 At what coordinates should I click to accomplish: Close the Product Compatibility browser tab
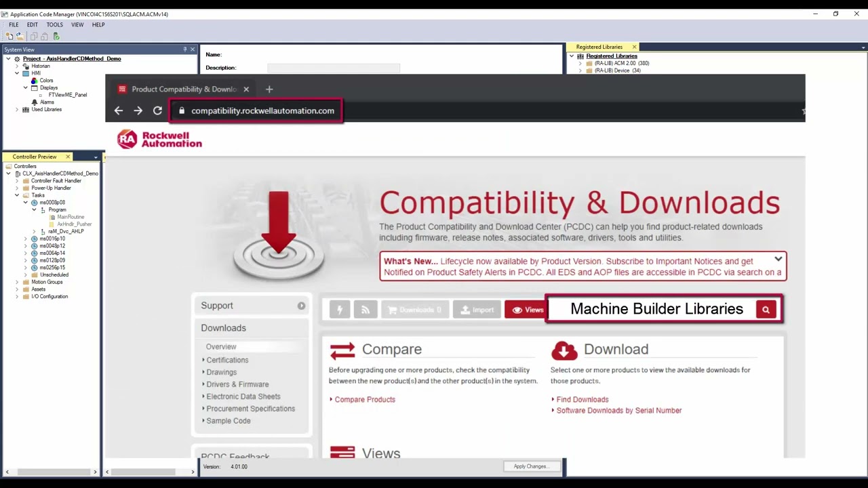246,89
